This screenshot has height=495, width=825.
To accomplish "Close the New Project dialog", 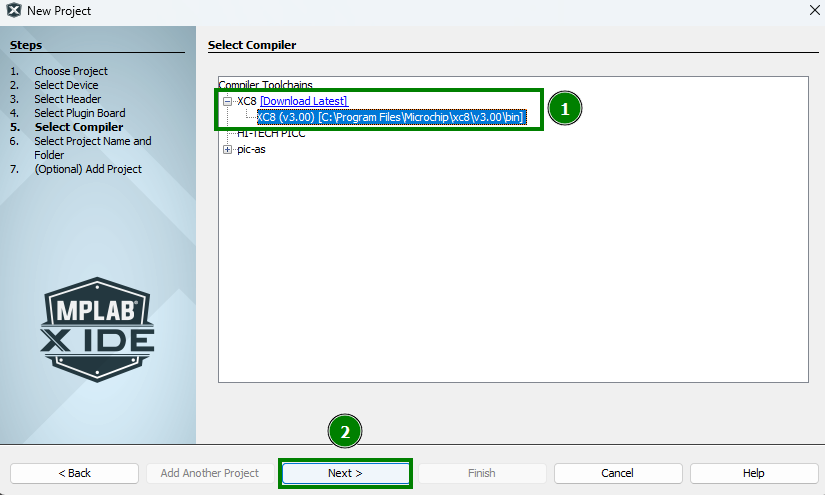I will [x=814, y=10].
